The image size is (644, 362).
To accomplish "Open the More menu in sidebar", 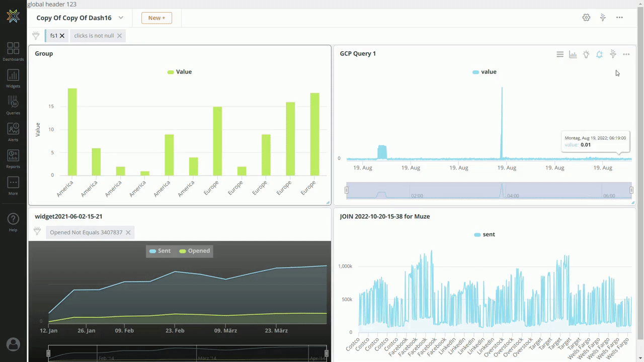I will (13, 185).
